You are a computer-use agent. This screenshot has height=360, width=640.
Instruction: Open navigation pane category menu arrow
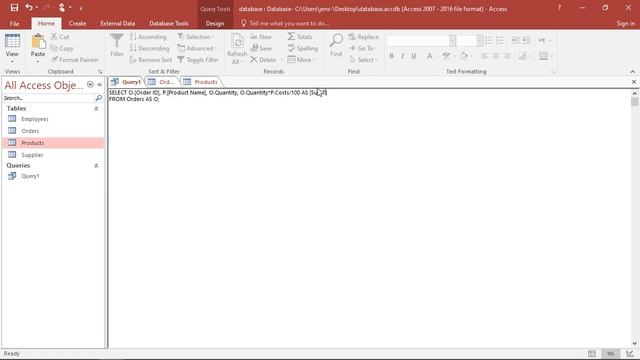click(90, 84)
